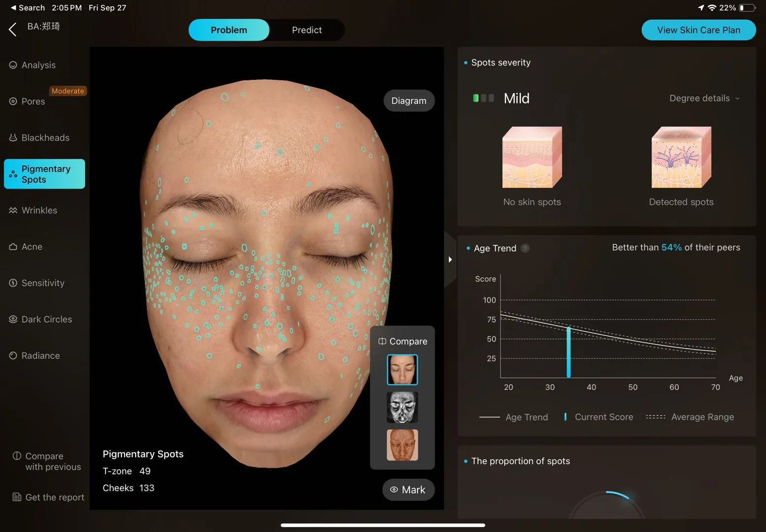Click the Dark Circles eye icon

tap(13, 319)
